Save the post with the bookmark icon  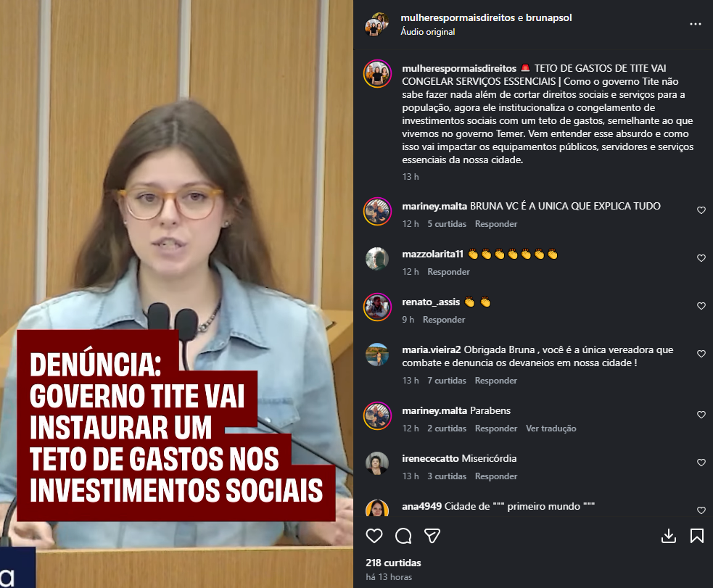pyautogui.click(x=696, y=536)
